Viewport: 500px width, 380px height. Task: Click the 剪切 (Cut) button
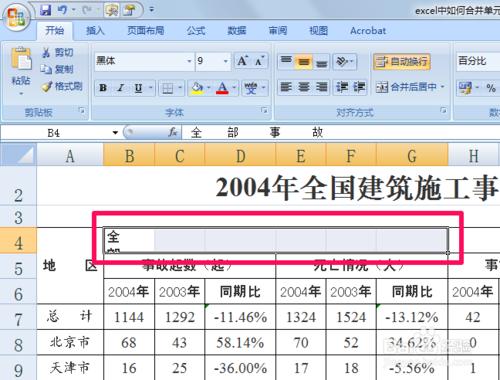tap(57, 52)
